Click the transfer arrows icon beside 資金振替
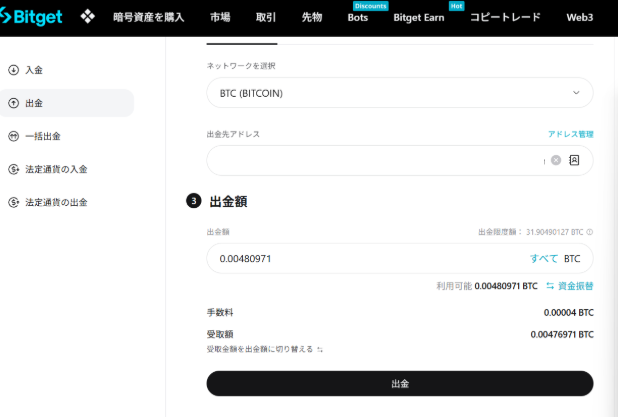Viewport: 618px width, 417px height. click(x=550, y=286)
